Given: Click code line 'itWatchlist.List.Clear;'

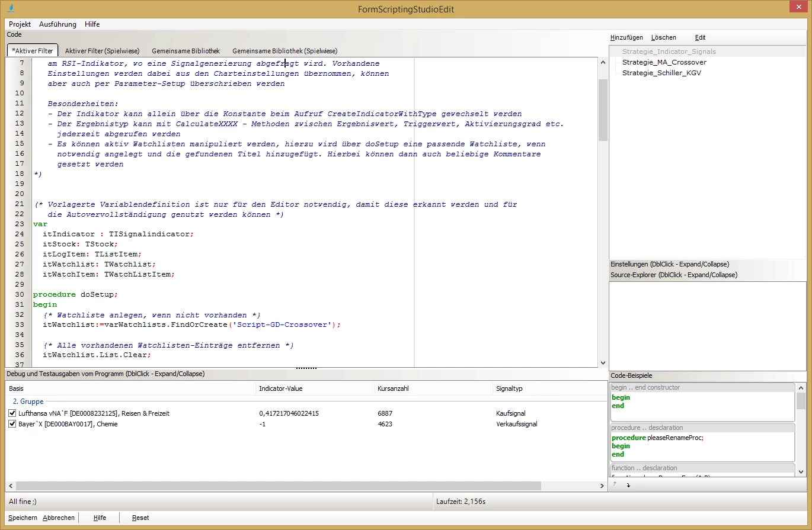Looking at the screenshot, I should click(x=97, y=355).
